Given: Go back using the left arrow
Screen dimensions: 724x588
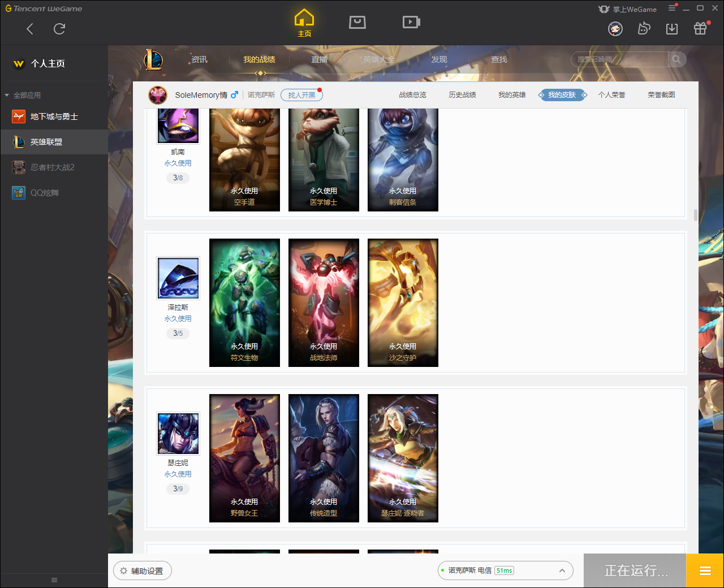Looking at the screenshot, I should [30, 29].
